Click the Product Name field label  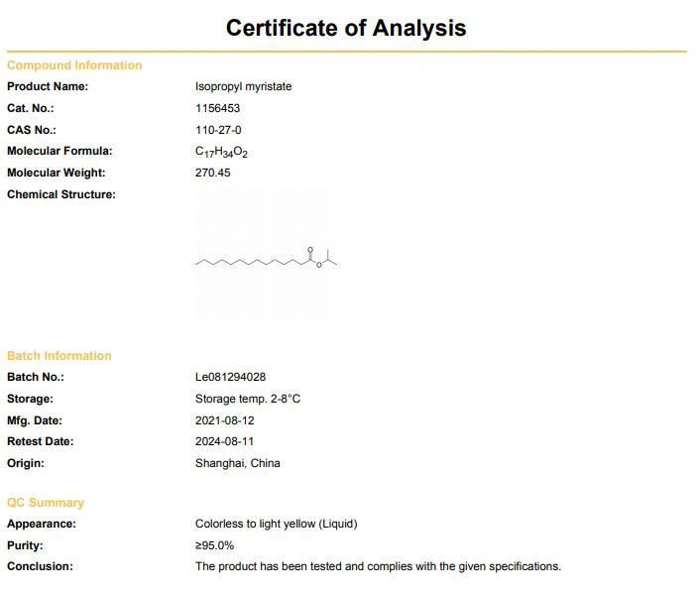(x=48, y=86)
